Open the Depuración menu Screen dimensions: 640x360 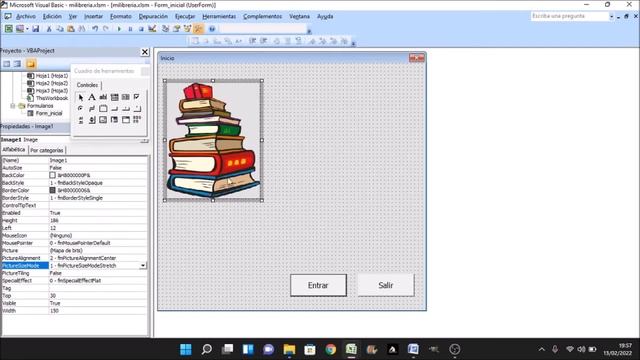(153, 16)
